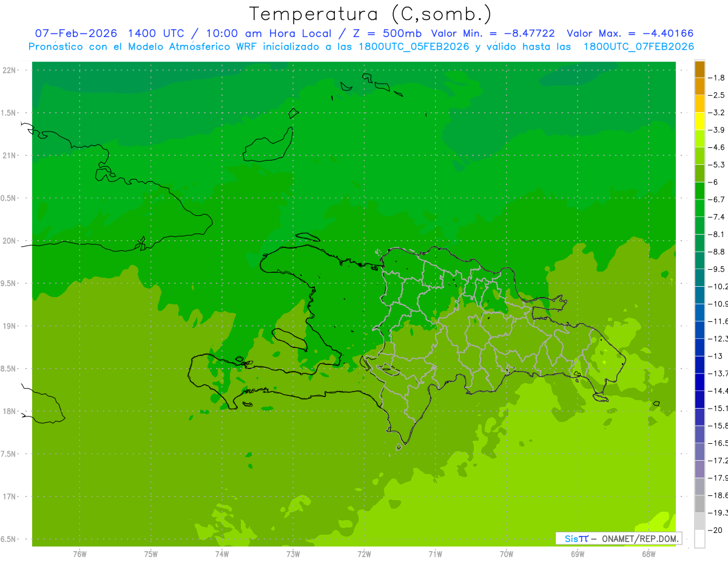Screen dimensions: 728x562
Task: Click the "-8.1" legend value
Action: (x=717, y=234)
